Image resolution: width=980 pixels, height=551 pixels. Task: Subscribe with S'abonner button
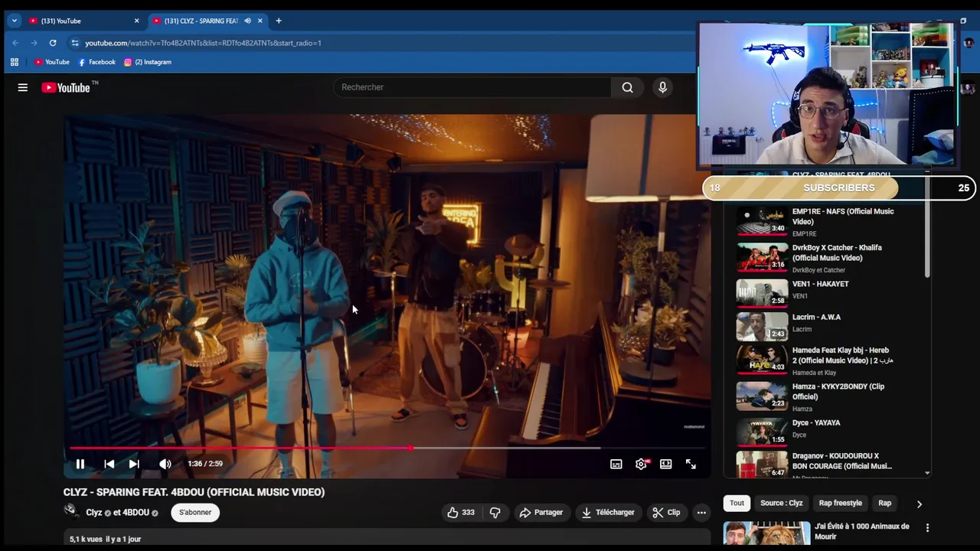(x=195, y=513)
